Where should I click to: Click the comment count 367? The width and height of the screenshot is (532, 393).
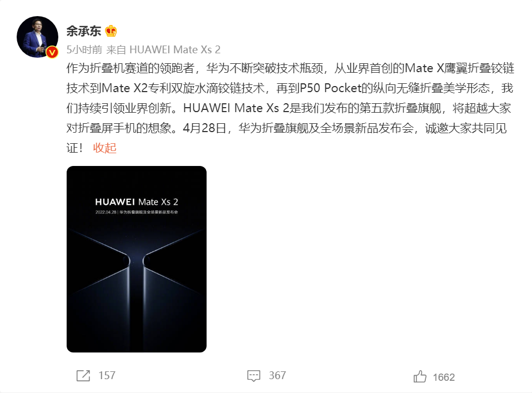click(x=278, y=376)
